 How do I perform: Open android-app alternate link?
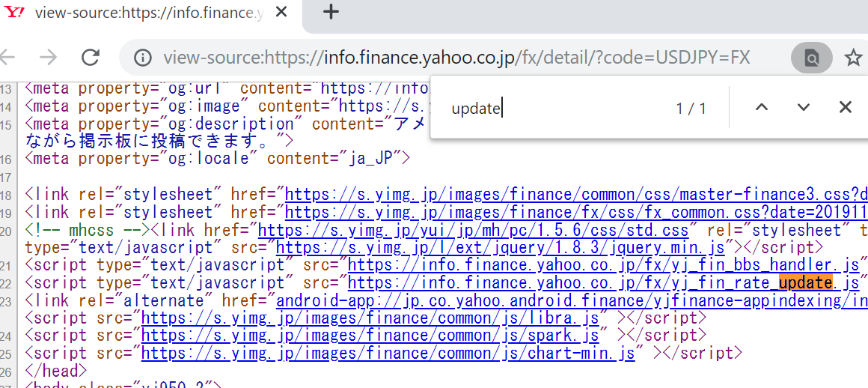click(x=572, y=301)
